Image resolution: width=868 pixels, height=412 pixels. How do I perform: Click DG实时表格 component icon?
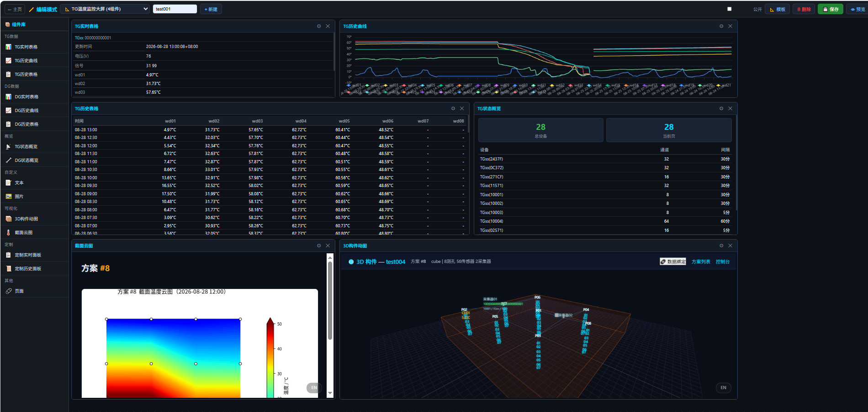[x=8, y=97]
